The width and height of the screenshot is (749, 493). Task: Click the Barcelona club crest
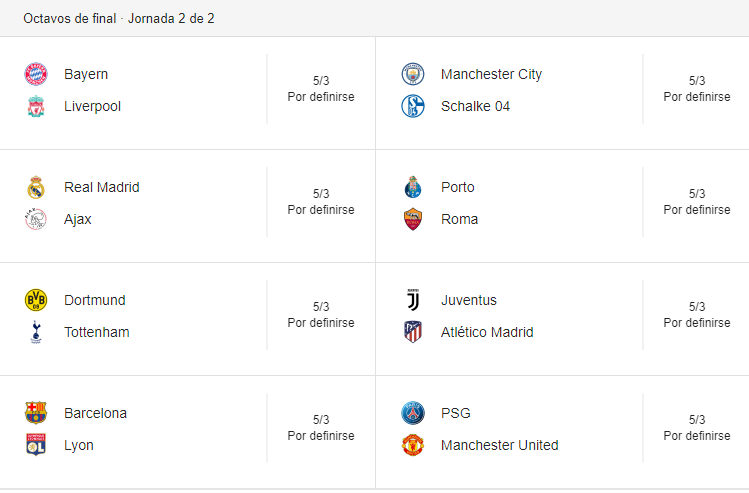(x=36, y=413)
